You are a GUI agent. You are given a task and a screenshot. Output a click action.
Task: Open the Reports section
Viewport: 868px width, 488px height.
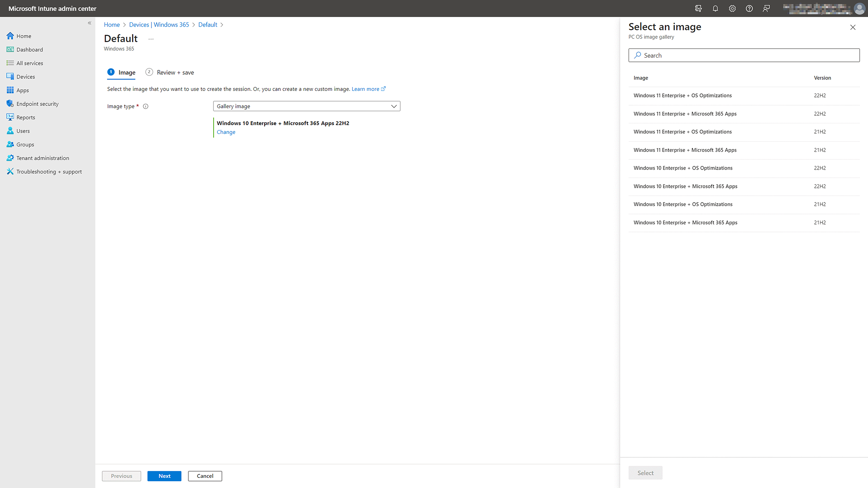coord(25,117)
